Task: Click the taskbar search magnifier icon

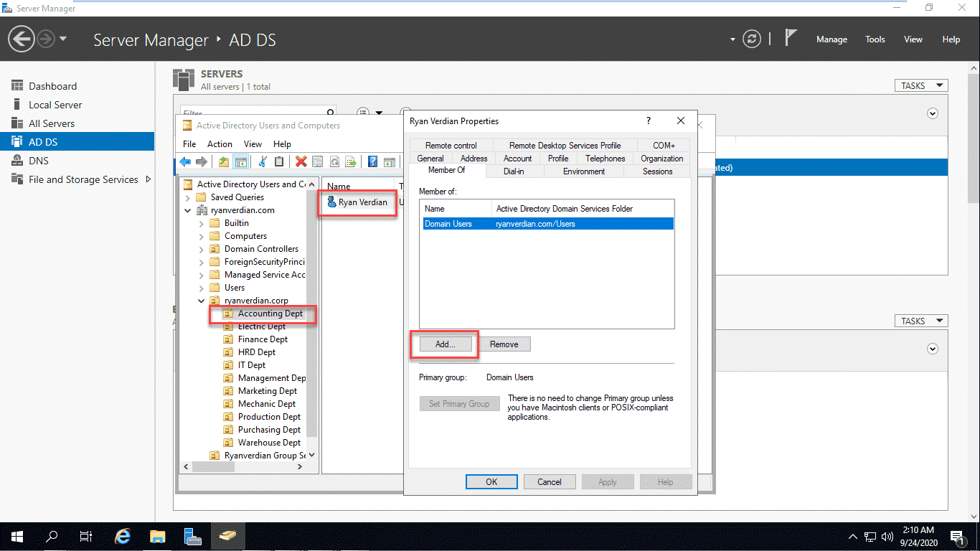Action: (52, 536)
